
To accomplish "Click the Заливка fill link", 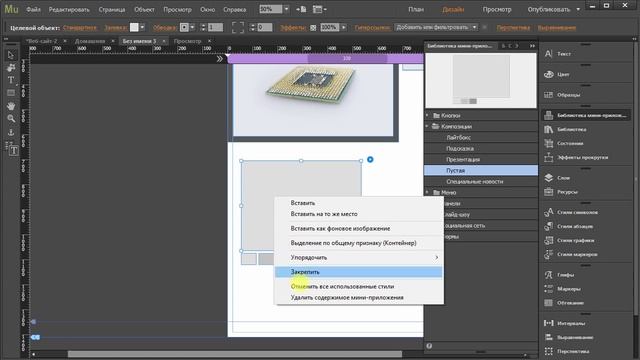I will tap(115, 28).
